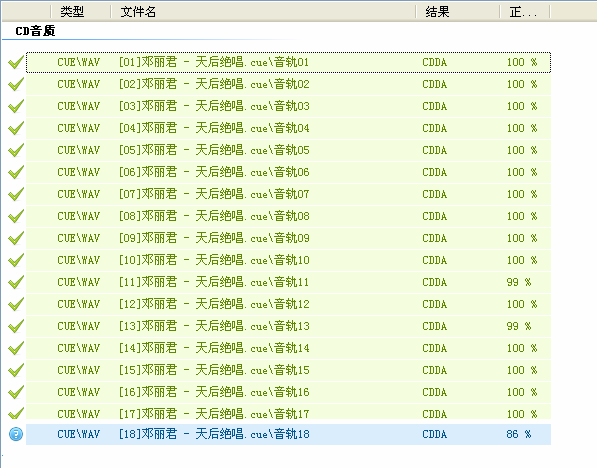Click the CUE\WAV type for 音軌05
This screenshot has width=597, height=468.
pyautogui.click(x=78, y=150)
